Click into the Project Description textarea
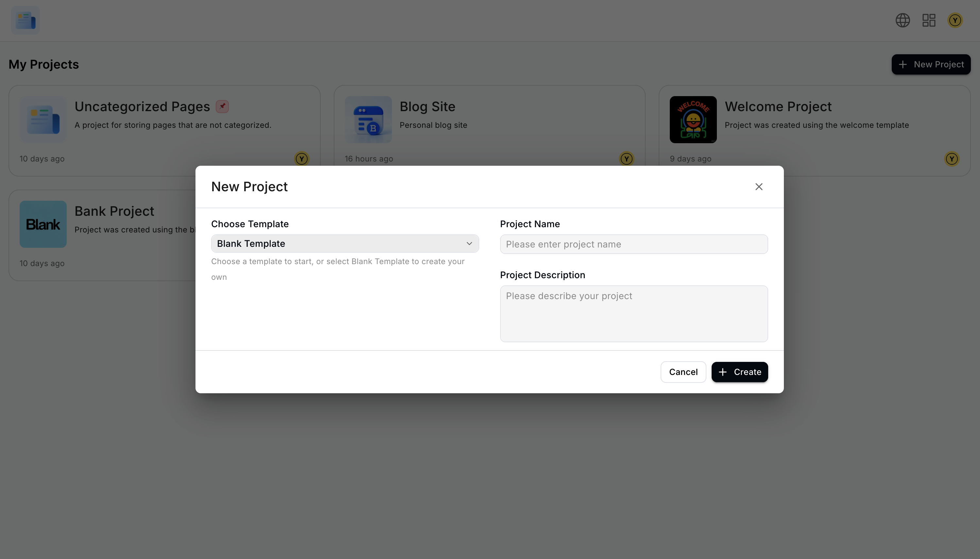 [634, 313]
